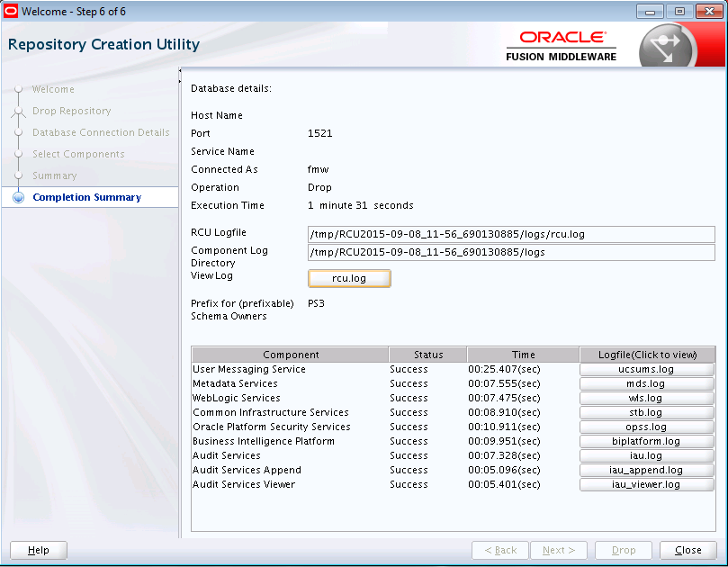Open the rcu.log view log button
The width and height of the screenshot is (728, 567).
(x=349, y=278)
